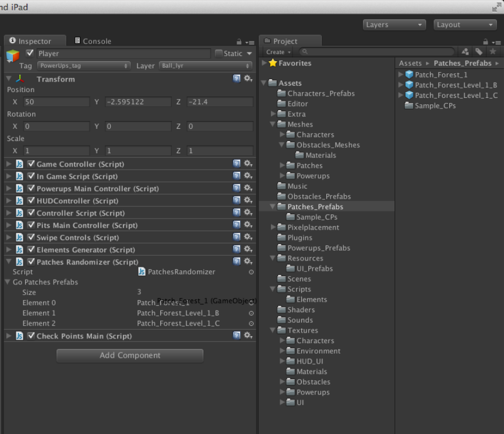
Task: Select Shaders folder in Assets
Action: [x=301, y=309]
